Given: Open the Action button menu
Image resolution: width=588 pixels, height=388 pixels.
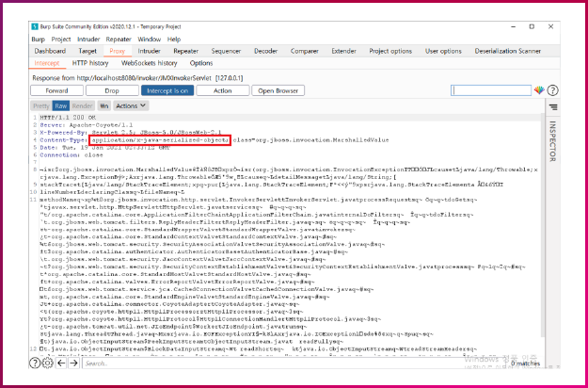Looking at the screenshot, I should coord(222,90).
